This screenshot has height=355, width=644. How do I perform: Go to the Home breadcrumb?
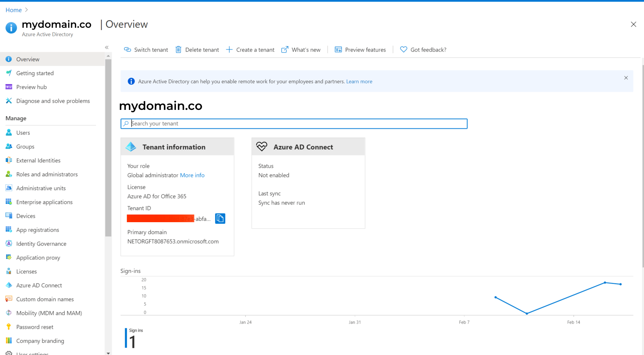click(x=14, y=10)
